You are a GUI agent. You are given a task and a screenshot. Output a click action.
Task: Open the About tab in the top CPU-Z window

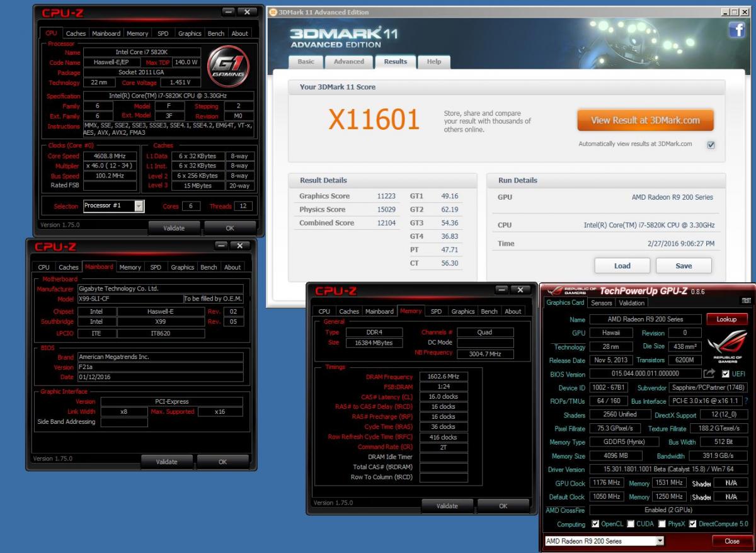239,33
